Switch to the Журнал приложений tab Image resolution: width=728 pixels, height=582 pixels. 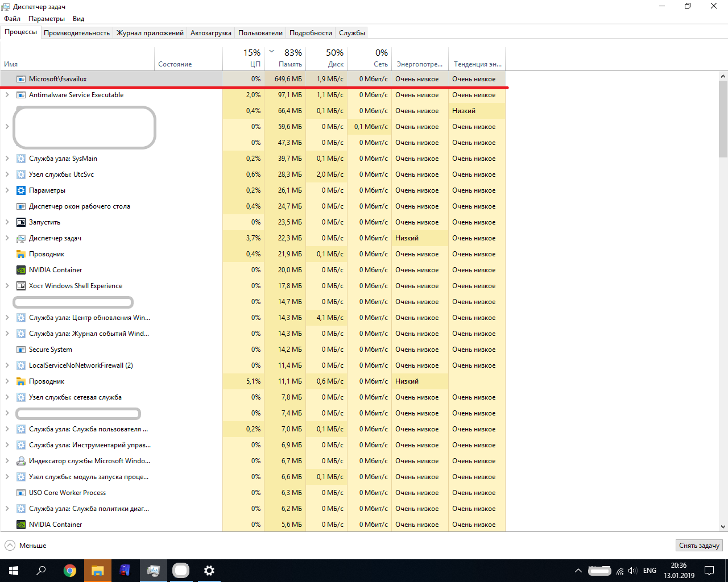tap(150, 33)
